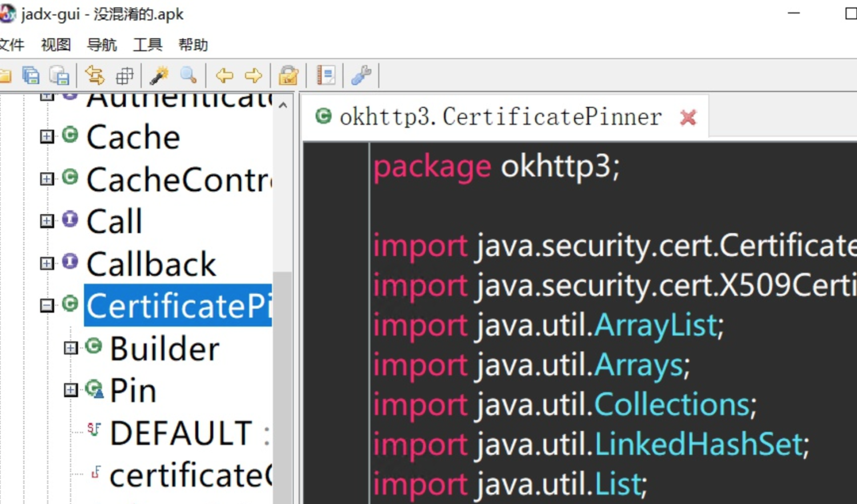The image size is (857, 504).
Task: Click the open file folder icon
Action: (x=5, y=75)
